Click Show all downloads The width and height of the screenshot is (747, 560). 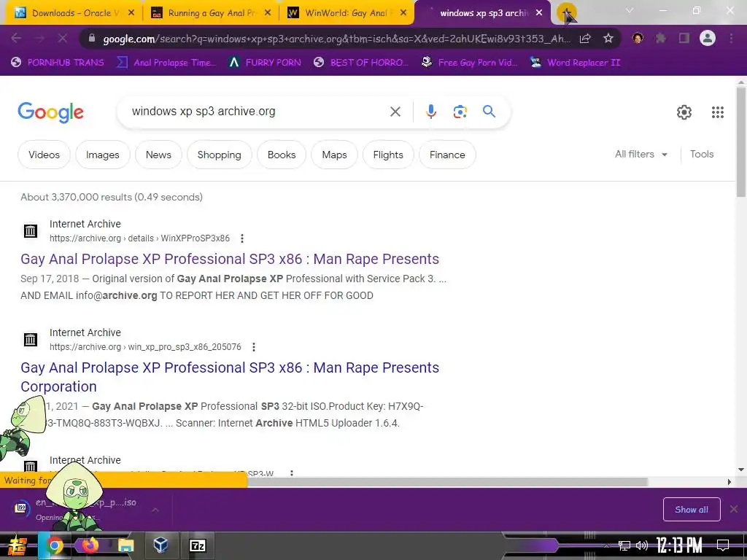pos(692,510)
